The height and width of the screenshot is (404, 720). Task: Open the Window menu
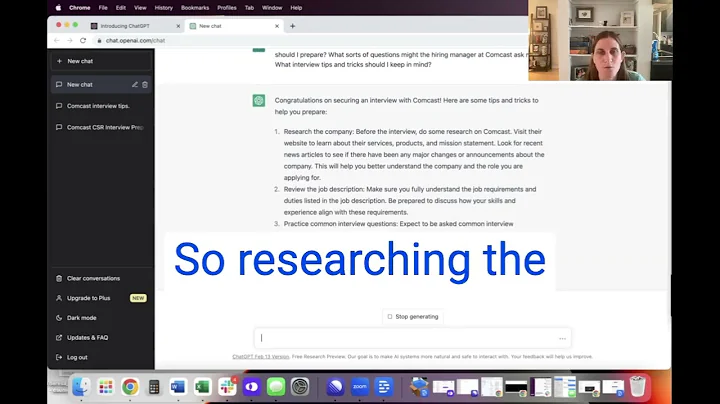[272, 8]
